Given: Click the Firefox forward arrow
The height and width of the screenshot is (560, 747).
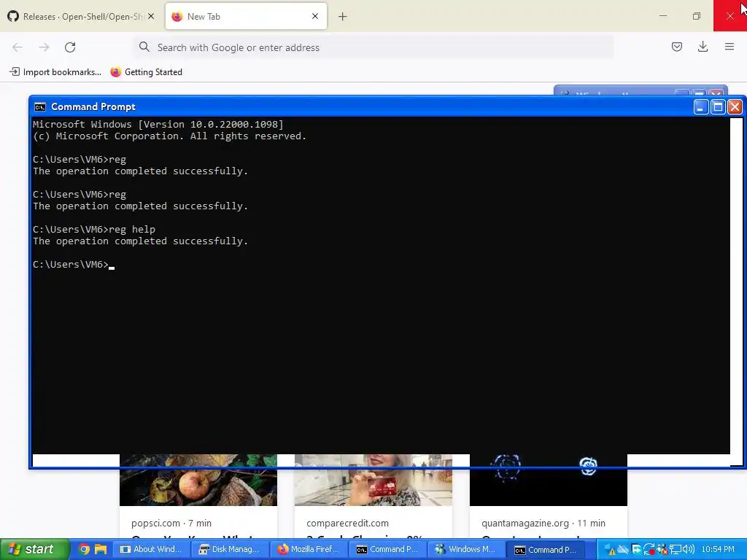Looking at the screenshot, I should [x=44, y=47].
